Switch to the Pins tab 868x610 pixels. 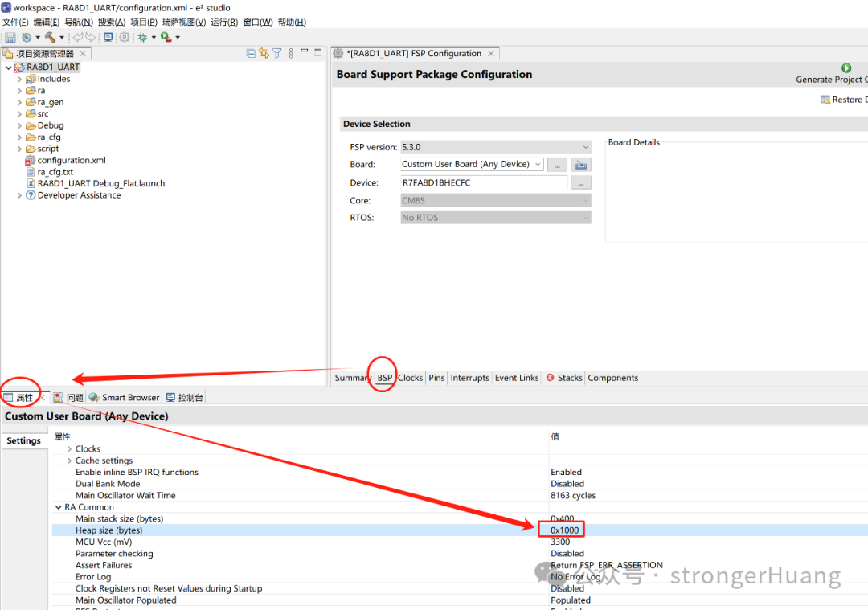(x=436, y=378)
